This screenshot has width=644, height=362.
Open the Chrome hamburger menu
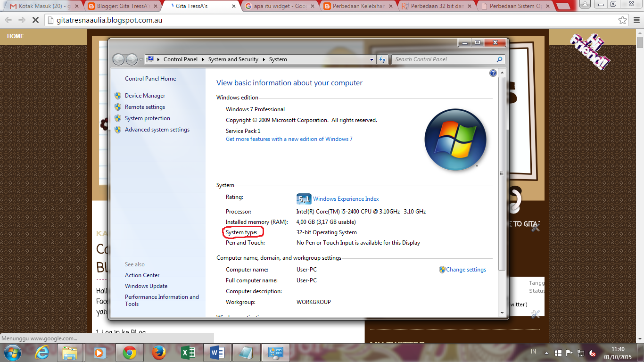(636, 20)
